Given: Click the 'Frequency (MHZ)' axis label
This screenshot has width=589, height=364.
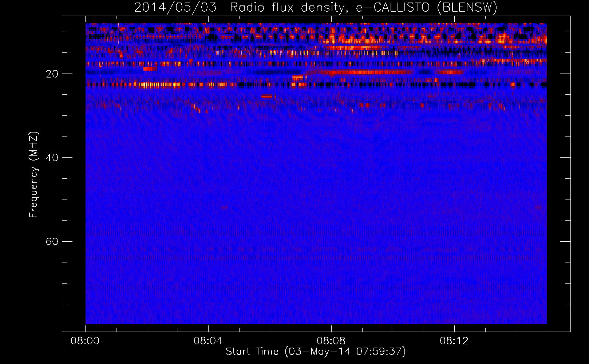Looking at the screenshot, I should (33, 175).
